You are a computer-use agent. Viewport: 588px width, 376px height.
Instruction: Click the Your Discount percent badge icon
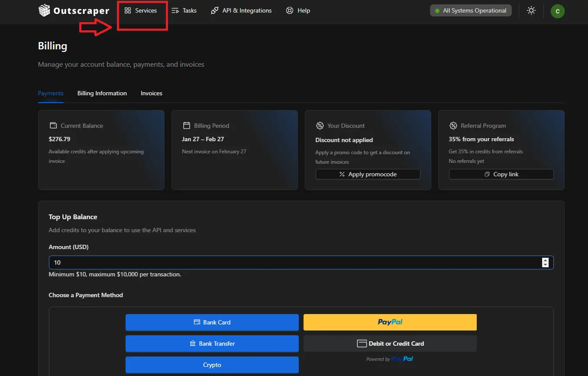[320, 126]
